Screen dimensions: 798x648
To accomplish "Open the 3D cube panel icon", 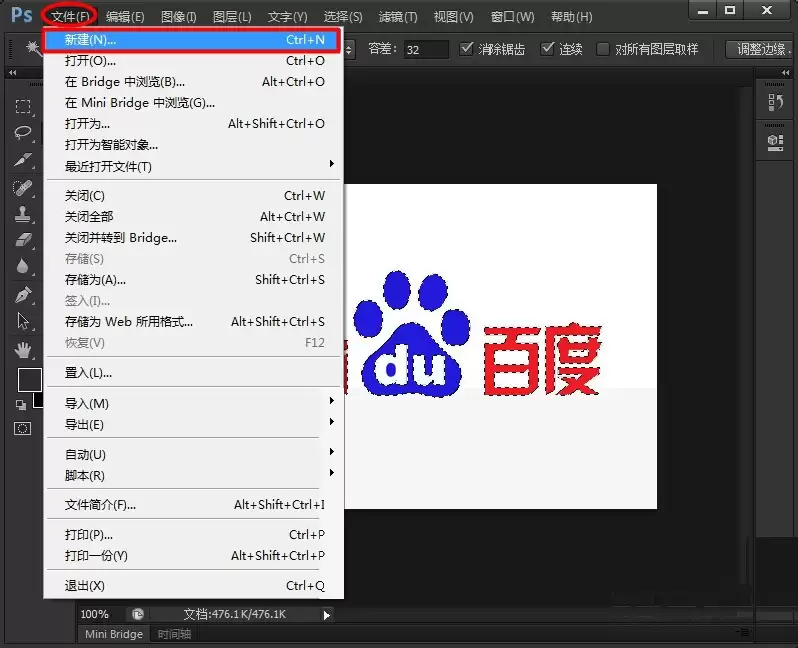I will pos(776,142).
